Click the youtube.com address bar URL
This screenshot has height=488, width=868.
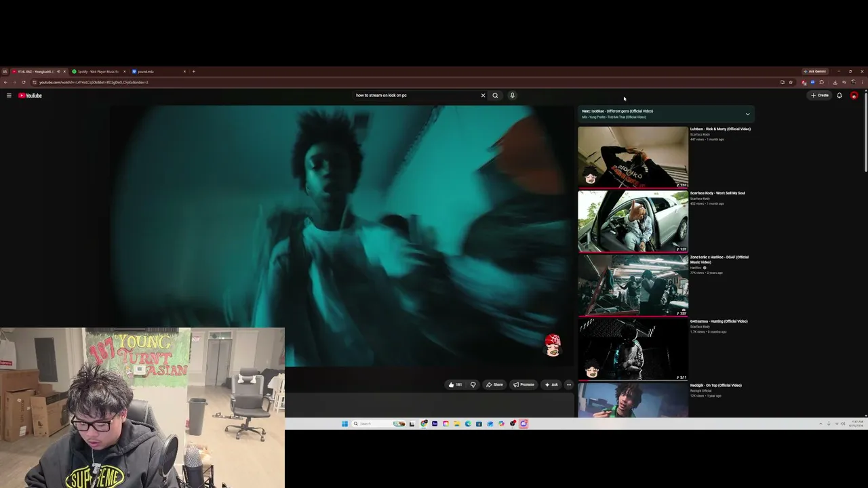tap(94, 82)
